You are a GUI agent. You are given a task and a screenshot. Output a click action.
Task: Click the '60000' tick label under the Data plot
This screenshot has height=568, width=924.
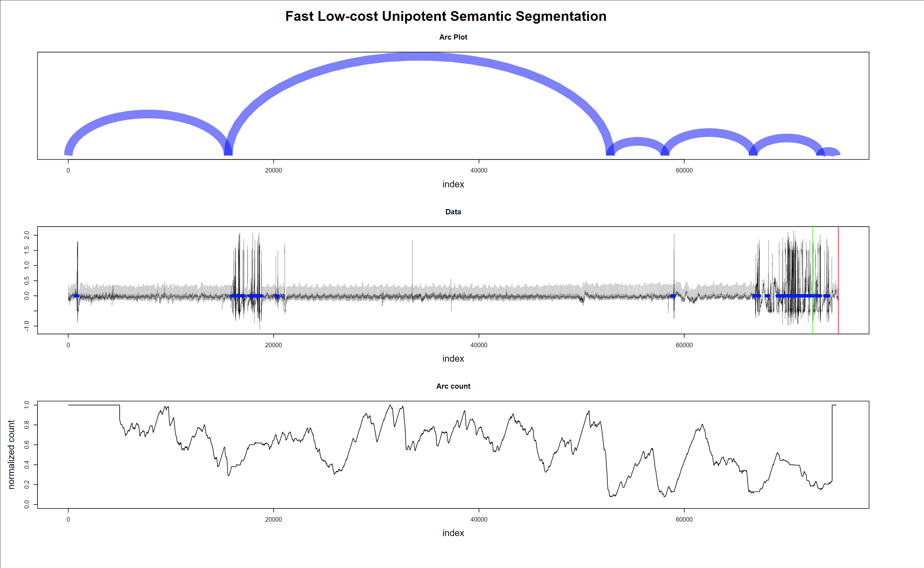point(684,345)
